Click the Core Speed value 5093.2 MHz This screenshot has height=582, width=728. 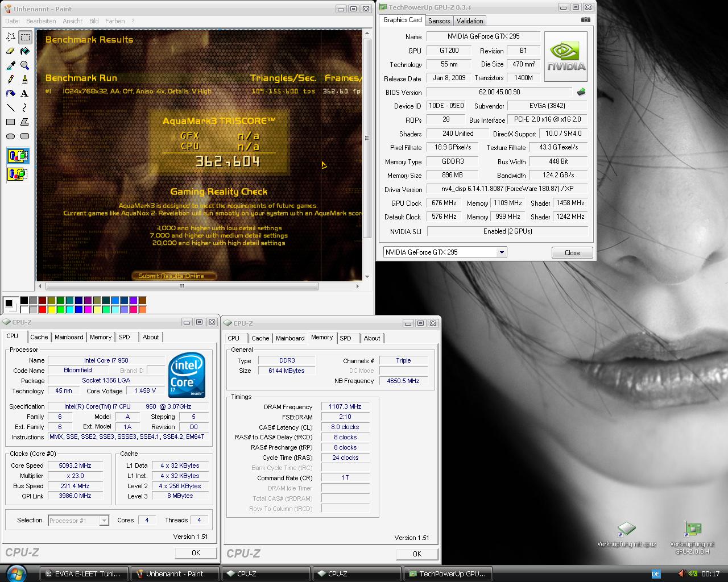(x=75, y=465)
